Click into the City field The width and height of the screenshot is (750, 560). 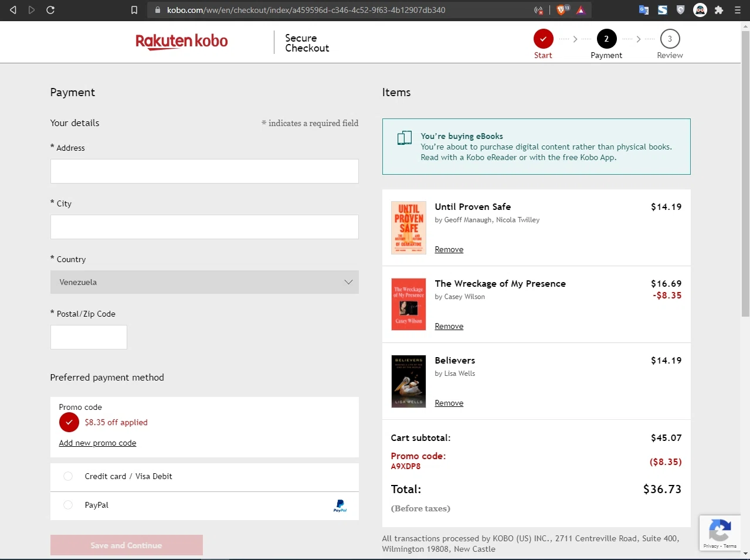205,227
